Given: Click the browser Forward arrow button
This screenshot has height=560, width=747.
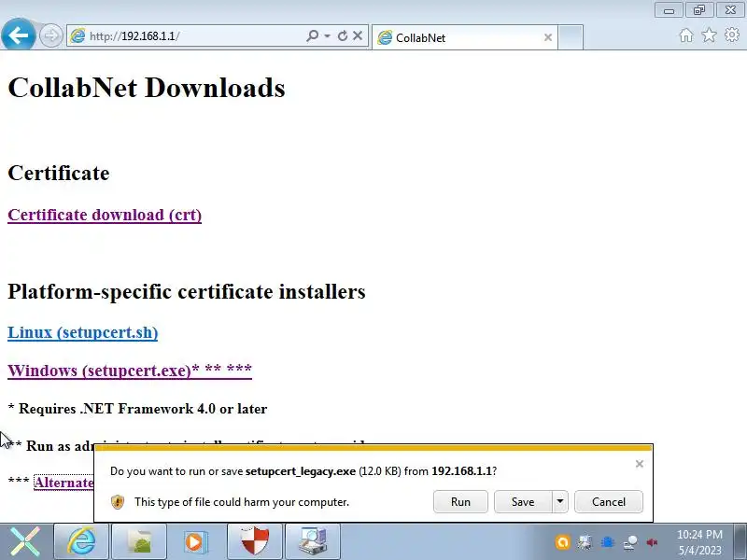Looking at the screenshot, I should coord(51,35).
